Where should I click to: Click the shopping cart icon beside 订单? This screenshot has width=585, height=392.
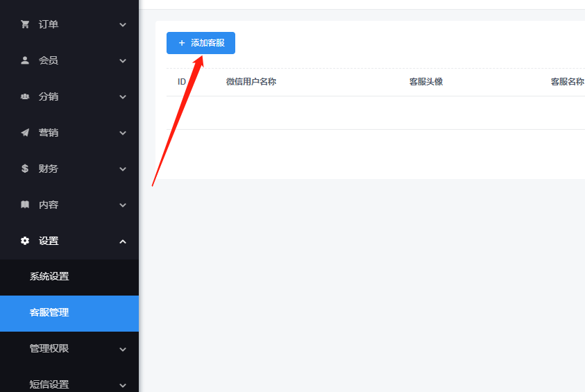click(x=25, y=24)
